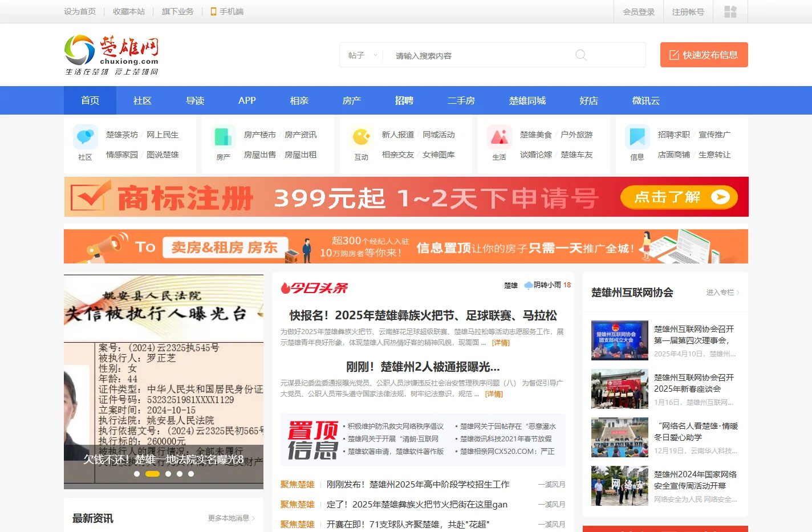The height and width of the screenshot is (532, 812).
Task: Open 失信被执行人曝光台 slide image
Action: (164, 382)
